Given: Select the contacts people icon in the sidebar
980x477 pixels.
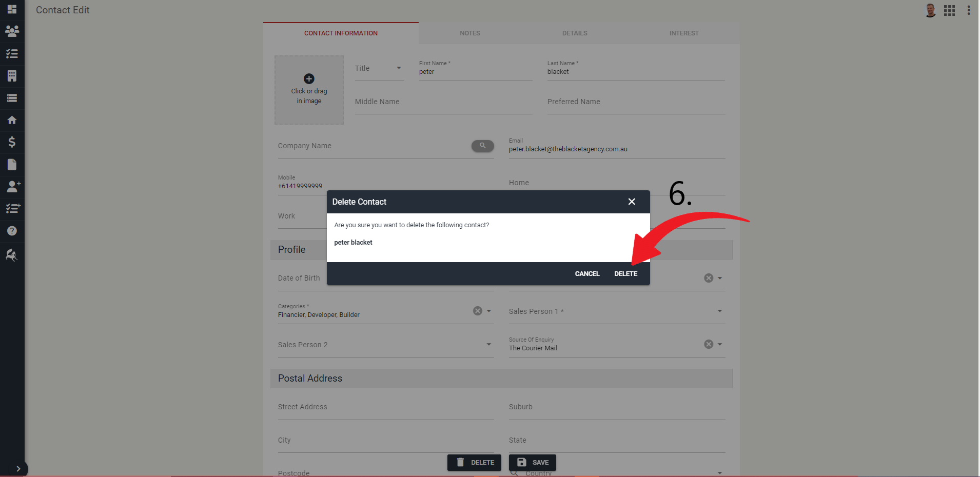Looking at the screenshot, I should 11,31.
